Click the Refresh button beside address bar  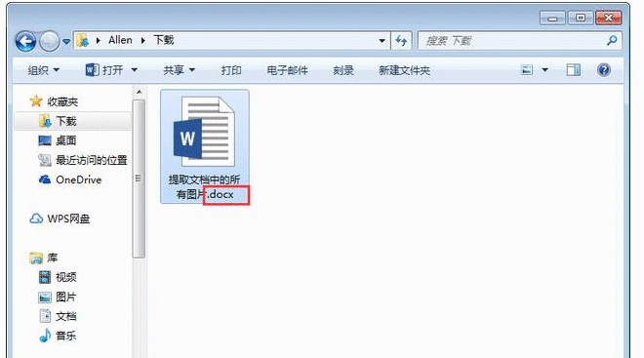401,41
